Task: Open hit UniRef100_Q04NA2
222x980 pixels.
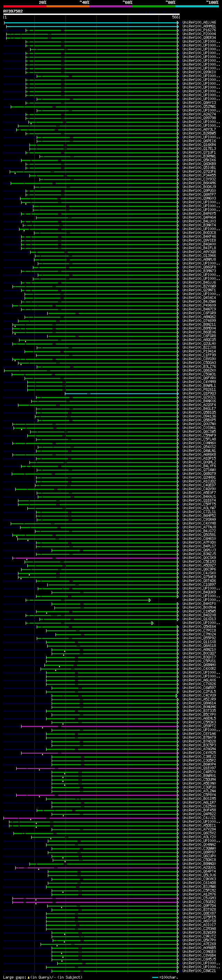Action: 199,844
